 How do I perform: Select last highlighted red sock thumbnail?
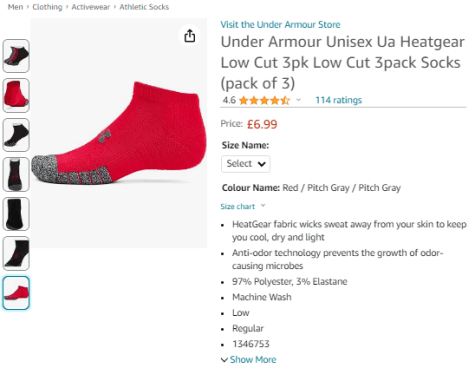point(16,293)
